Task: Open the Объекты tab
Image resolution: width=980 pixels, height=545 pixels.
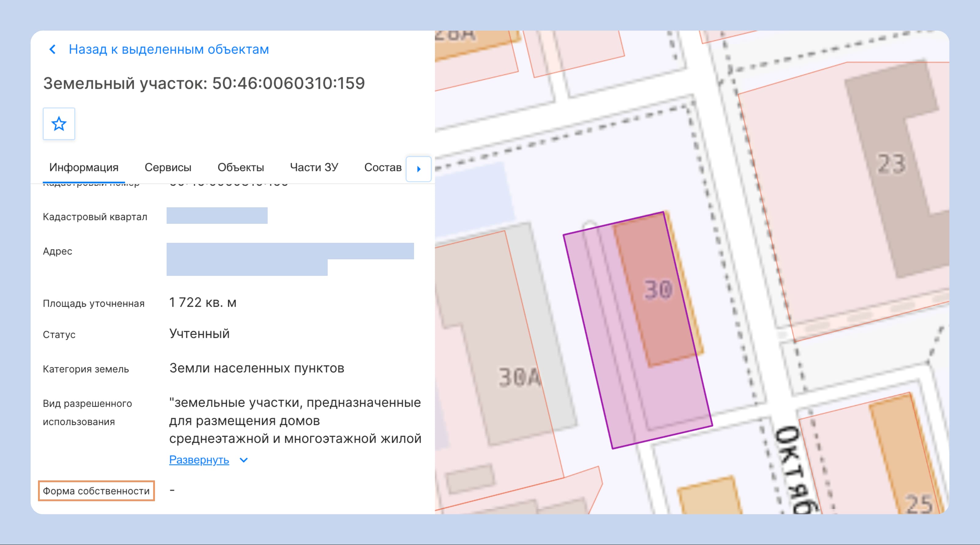Action: 240,167
